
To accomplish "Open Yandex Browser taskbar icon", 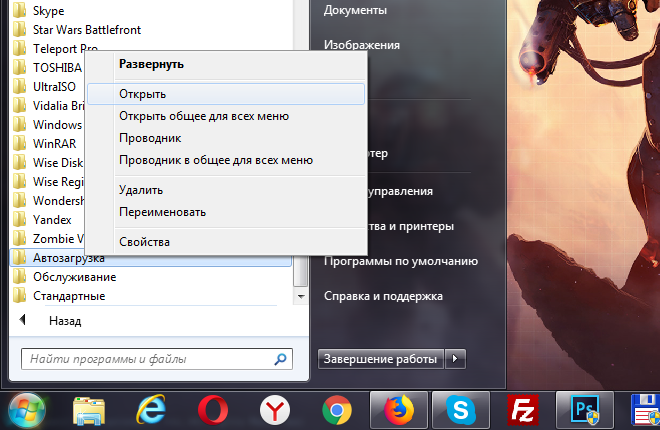I will (274, 410).
